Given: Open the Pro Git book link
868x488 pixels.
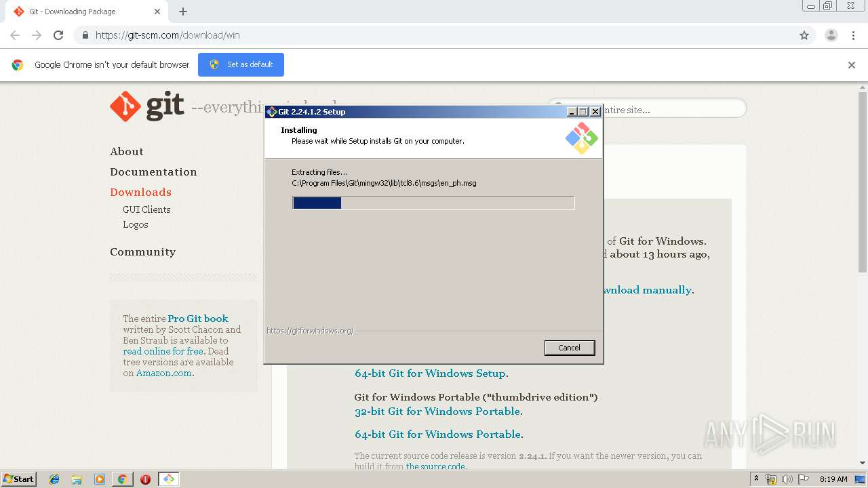Looking at the screenshot, I should [198, 319].
